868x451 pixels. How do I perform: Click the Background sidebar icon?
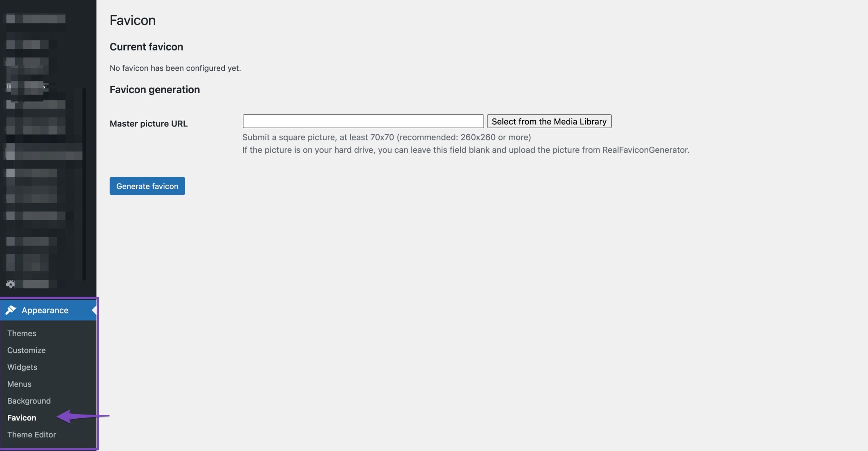(29, 400)
